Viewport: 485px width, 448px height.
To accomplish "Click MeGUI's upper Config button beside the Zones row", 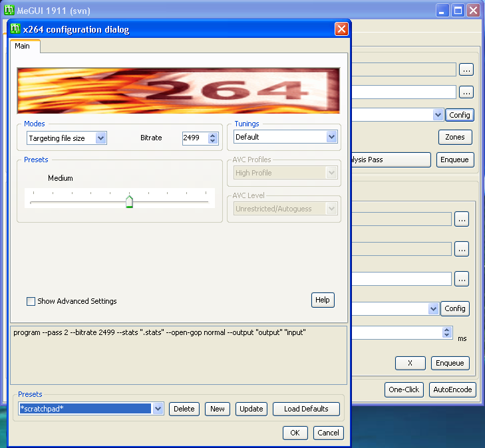I will [x=460, y=115].
